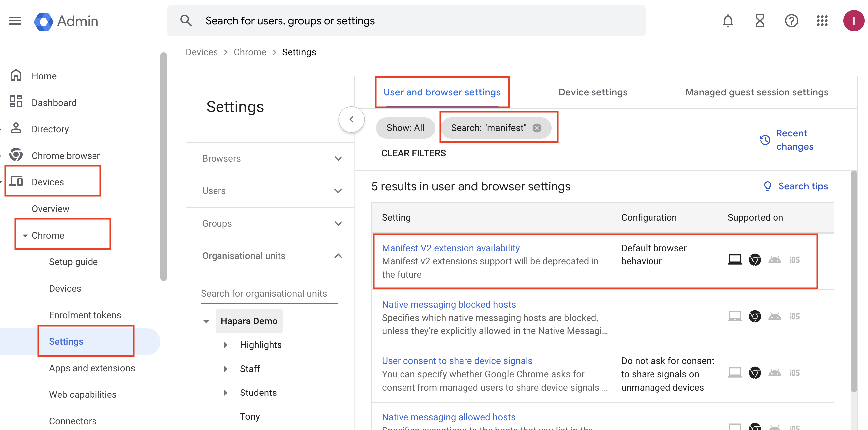Switch to Managed guest session settings tab
Screen dimensions: 868x430
(x=757, y=92)
